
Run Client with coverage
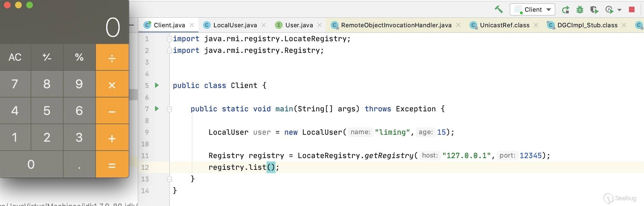pos(594,10)
